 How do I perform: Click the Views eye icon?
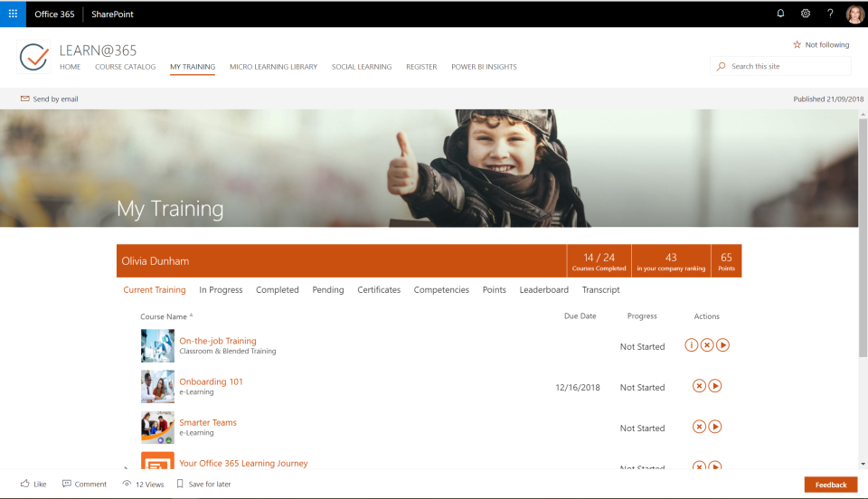[x=127, y=484]
